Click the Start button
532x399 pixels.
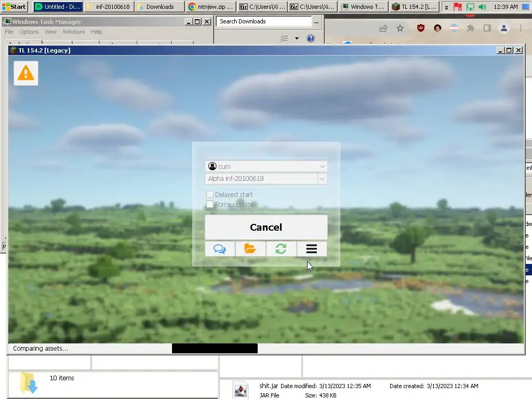[x=14, y=6]
